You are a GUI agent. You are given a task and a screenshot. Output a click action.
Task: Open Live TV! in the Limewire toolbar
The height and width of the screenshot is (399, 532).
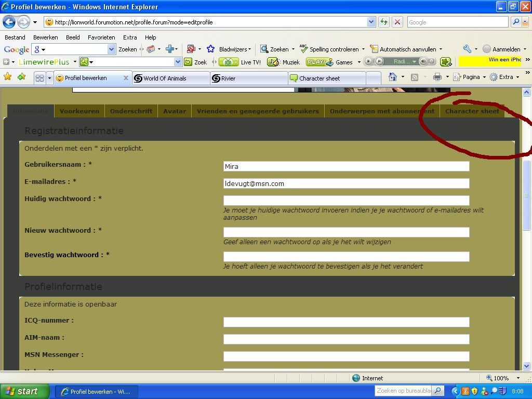coord(240,62)
